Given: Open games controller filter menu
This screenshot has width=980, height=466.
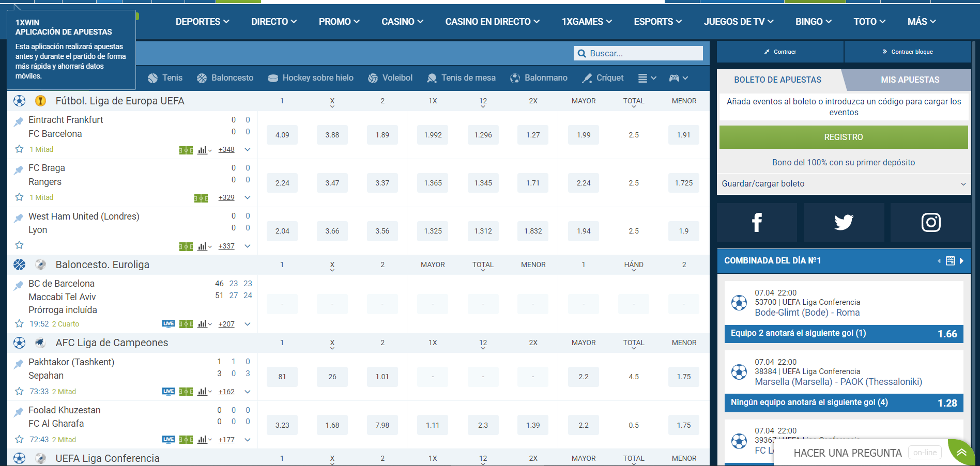Looking at the screenshot, I should point(678,78).
